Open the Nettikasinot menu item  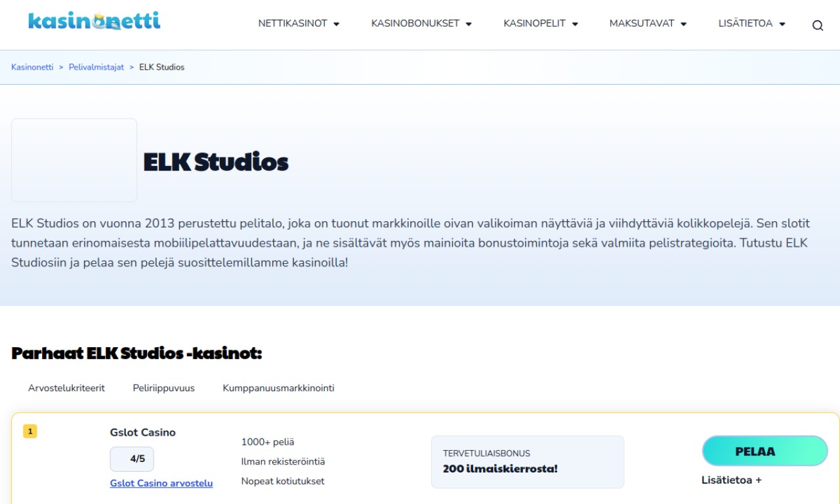(293, 24)
